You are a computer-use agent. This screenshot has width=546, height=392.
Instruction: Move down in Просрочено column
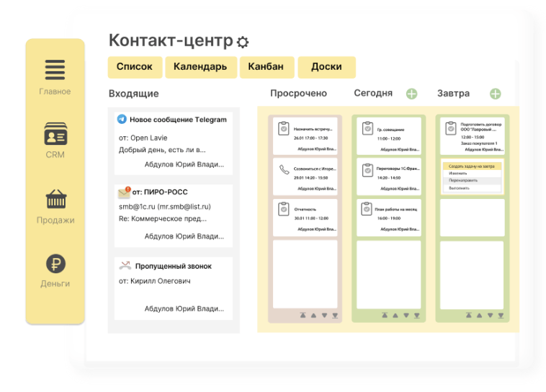tap(325, 316)
